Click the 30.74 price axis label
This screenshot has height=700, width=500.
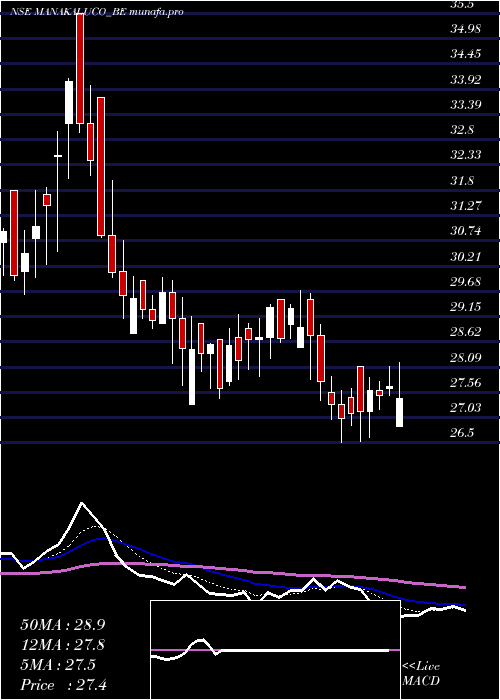click(466, 231)
